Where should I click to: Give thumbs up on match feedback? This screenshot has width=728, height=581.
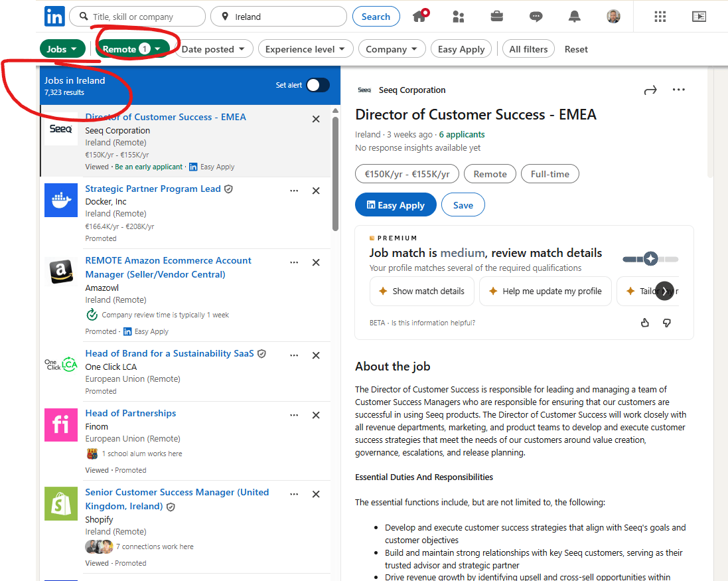(645, 323)
